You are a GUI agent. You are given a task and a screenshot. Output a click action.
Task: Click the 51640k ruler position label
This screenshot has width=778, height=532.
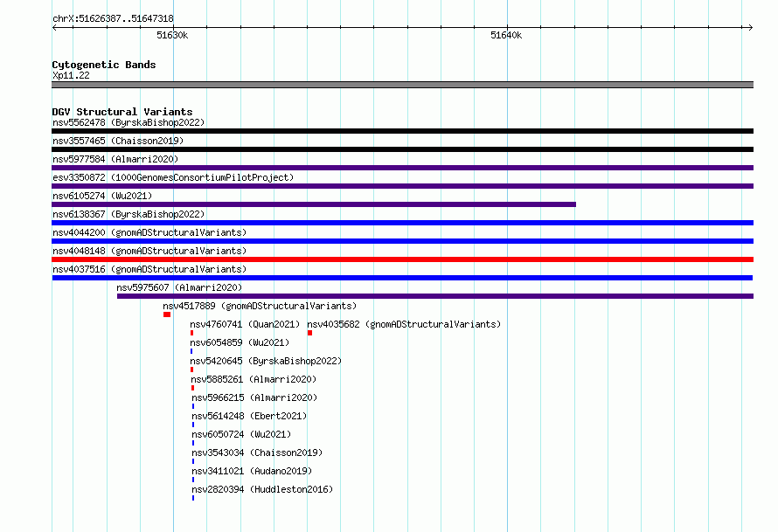coord(506,35)
